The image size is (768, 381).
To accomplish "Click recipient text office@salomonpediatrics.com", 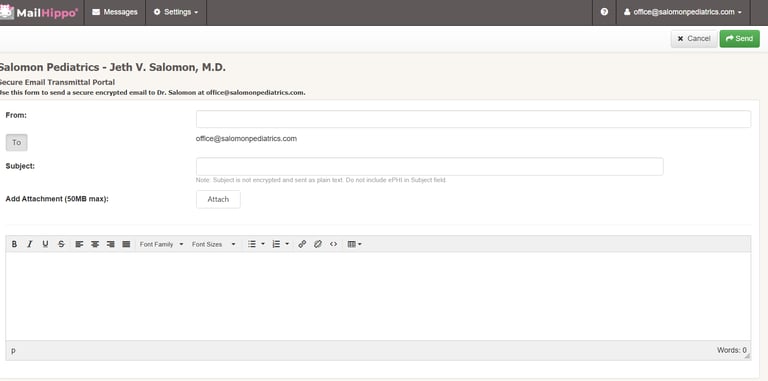I will [246, 139].
